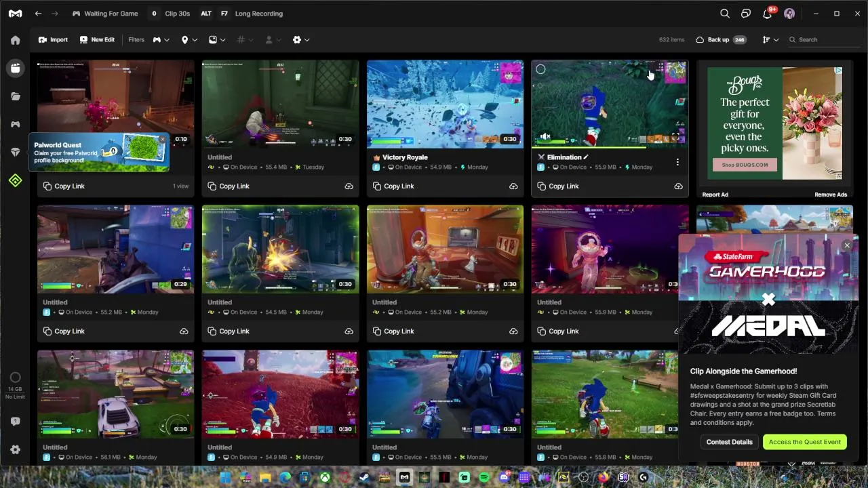Open the settings gear in the sidebar

pyautogui.click(x=15, y=449)
